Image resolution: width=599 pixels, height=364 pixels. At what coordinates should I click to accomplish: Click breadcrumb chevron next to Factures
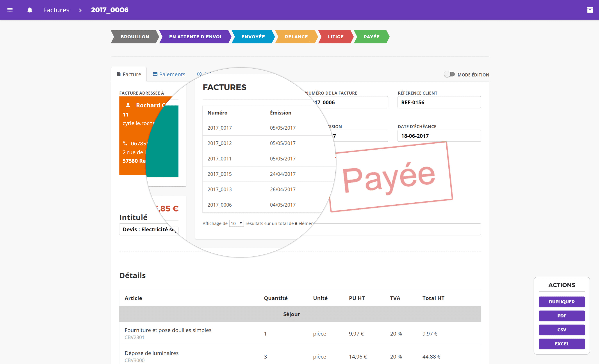point(80,10)
